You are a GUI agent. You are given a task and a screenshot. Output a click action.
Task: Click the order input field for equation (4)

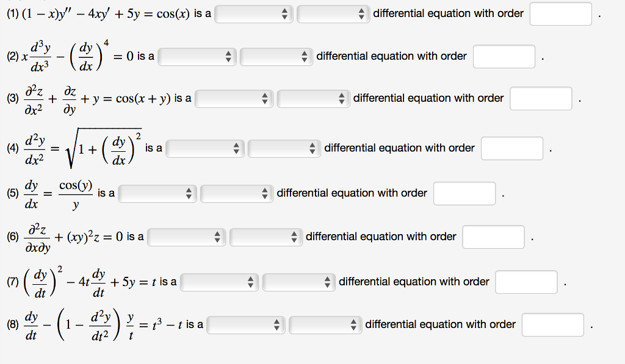tap(511, 148)
